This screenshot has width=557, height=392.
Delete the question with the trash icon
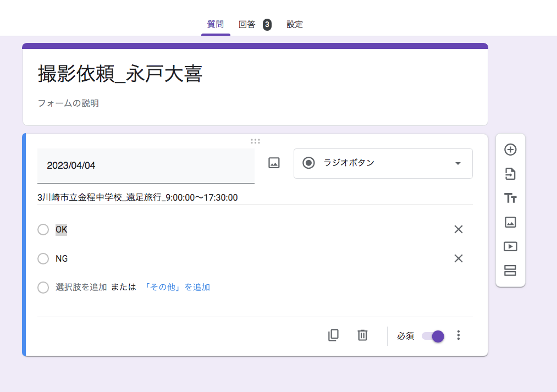[x=362, y=335]
